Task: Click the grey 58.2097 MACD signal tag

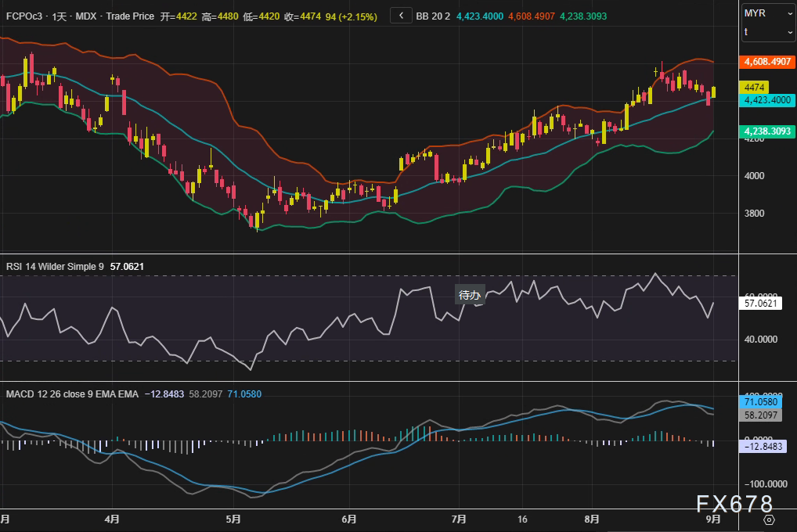Action: coord(759,415)
